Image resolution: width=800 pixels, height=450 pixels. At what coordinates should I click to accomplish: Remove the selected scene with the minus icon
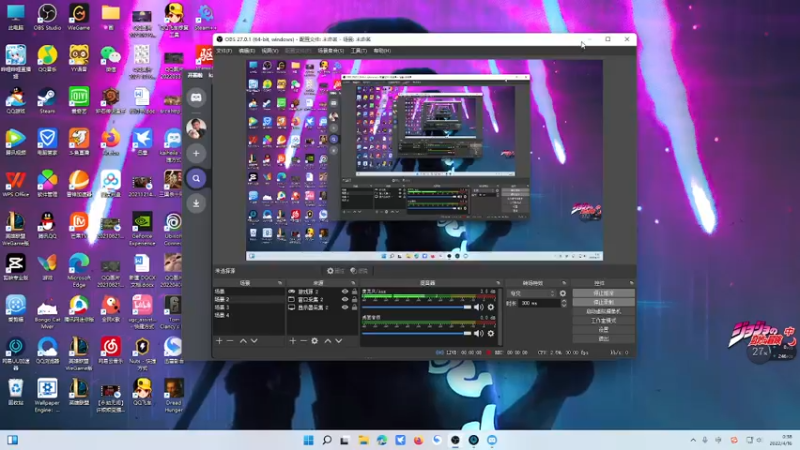coord(230,341)
